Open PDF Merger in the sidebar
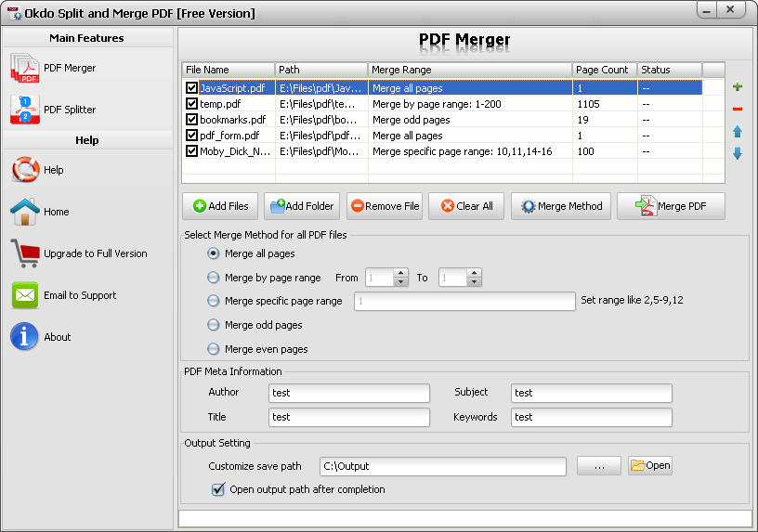The width and height of the screenshot is (758, 532). point(53,68)
